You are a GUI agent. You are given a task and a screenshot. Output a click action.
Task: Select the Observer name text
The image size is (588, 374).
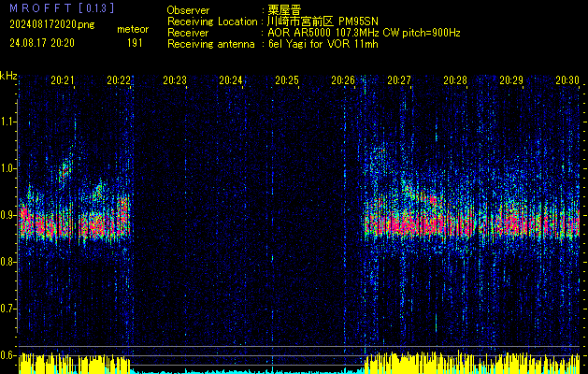(284, 9)
